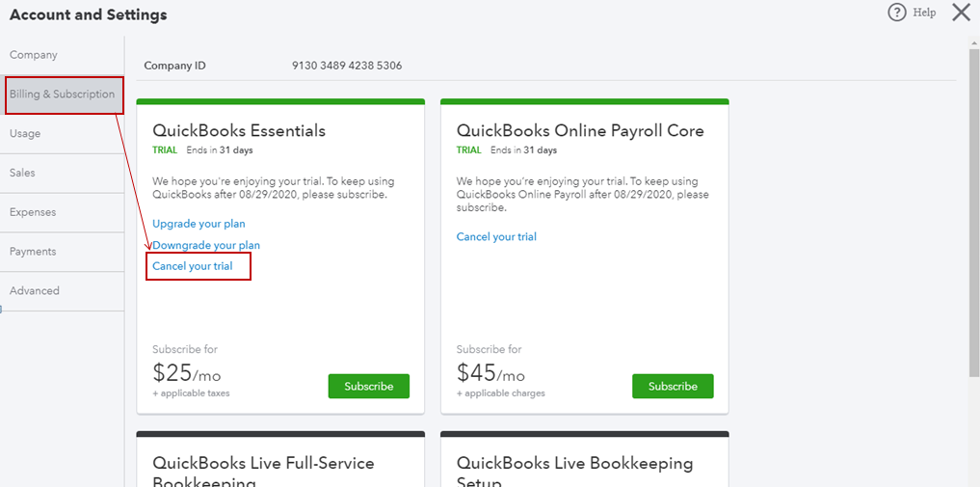This screenshot has height=487, width=980.
Task: Subscribe to QuickBooks Essentials for $25/mo
Action: [x=368, y=387]
